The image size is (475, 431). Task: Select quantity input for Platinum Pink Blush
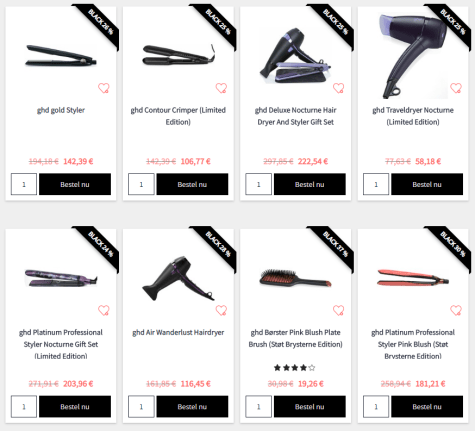pyautogui.click(x=376, y=406)
